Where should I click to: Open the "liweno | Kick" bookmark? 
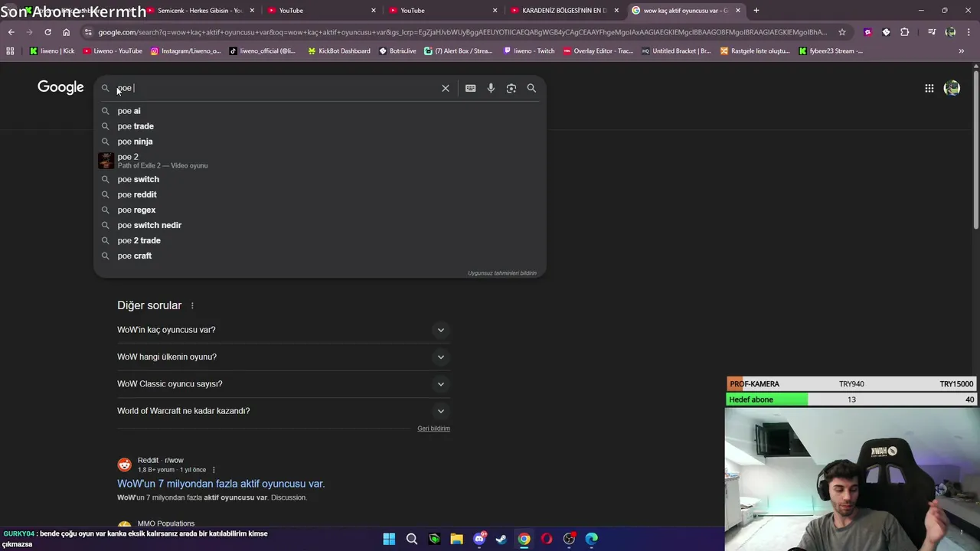click(x=52, y=51)
